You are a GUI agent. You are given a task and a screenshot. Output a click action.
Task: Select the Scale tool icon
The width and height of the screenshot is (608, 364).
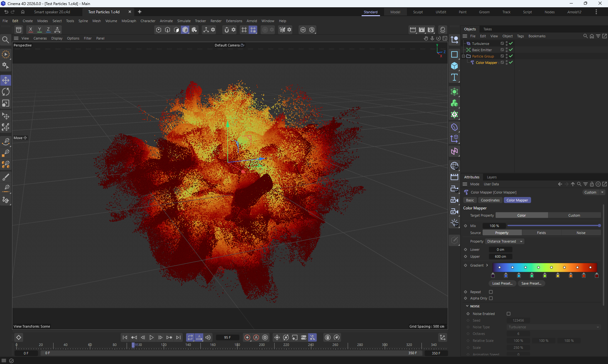6,103
